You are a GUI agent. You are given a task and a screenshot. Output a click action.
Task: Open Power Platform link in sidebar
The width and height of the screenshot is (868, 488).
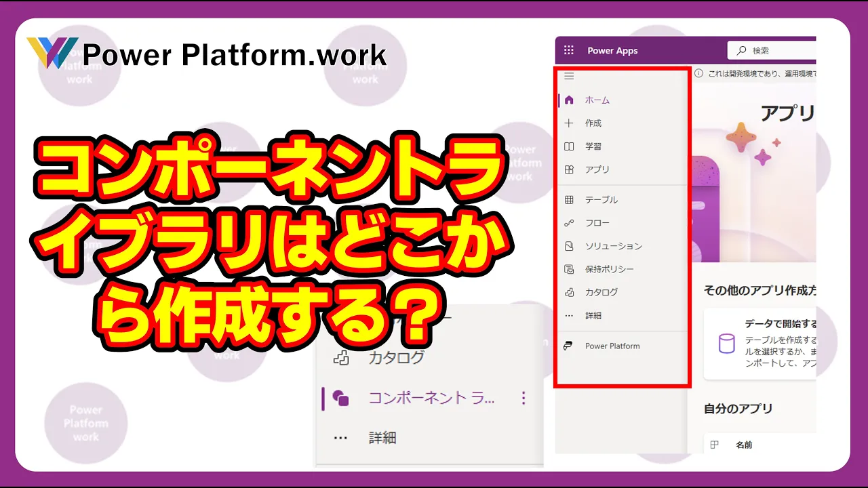612,346
